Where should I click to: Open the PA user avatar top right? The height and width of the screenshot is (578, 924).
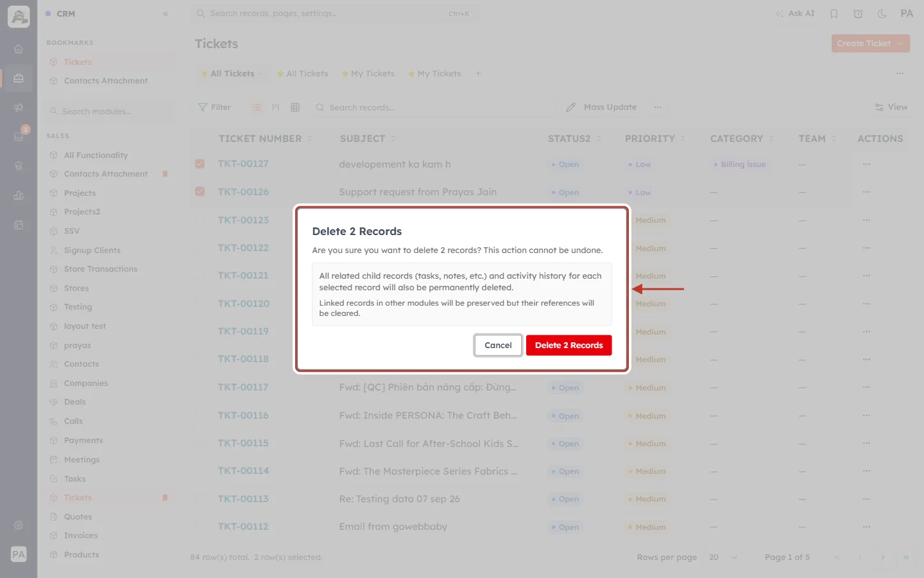coord(907,13)
